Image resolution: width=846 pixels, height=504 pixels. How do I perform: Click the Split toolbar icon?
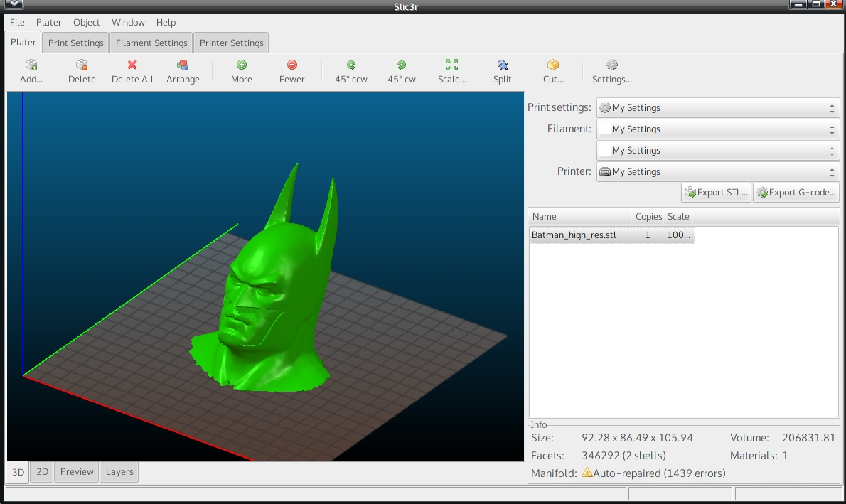coord(503,65)
